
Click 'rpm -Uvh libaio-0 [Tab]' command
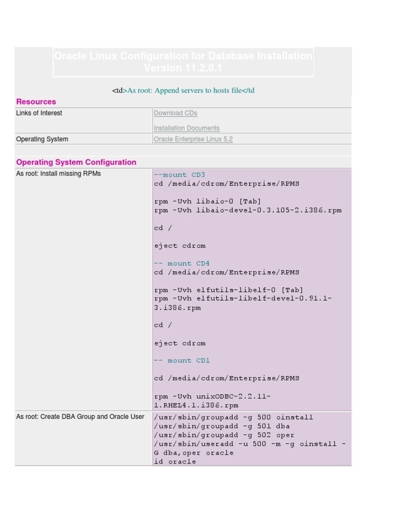(207, 201)
